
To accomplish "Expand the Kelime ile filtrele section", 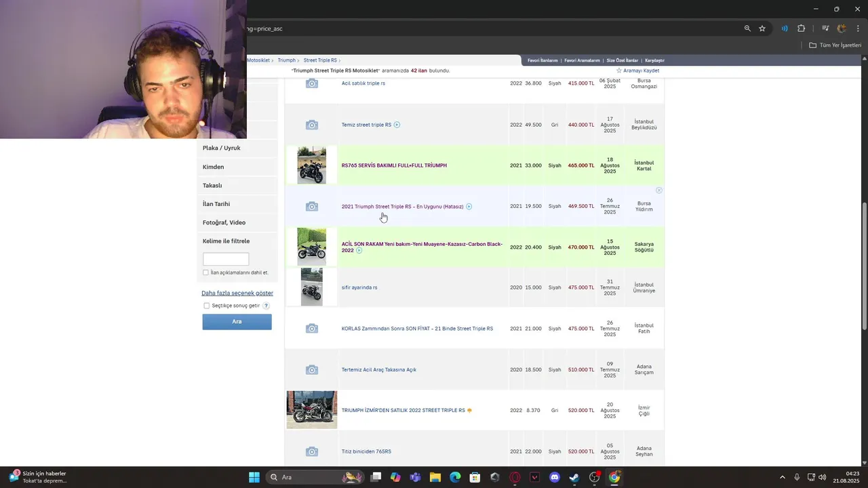I will [237, 241].
